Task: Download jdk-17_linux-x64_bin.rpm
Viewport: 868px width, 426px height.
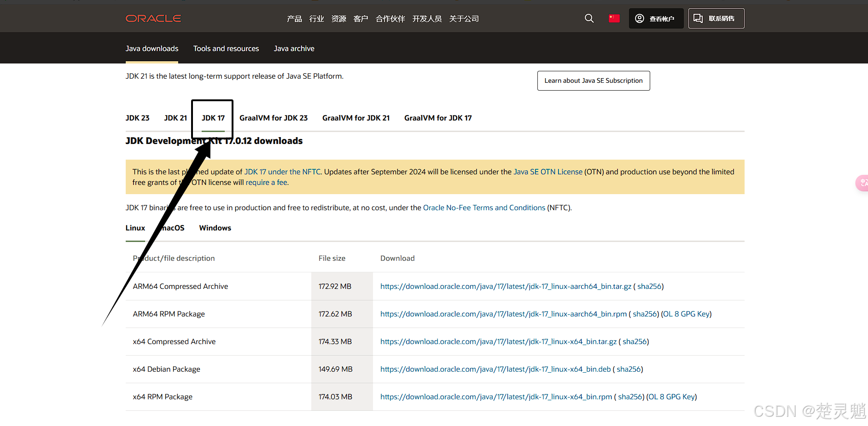Action: [x=496, y=397]
